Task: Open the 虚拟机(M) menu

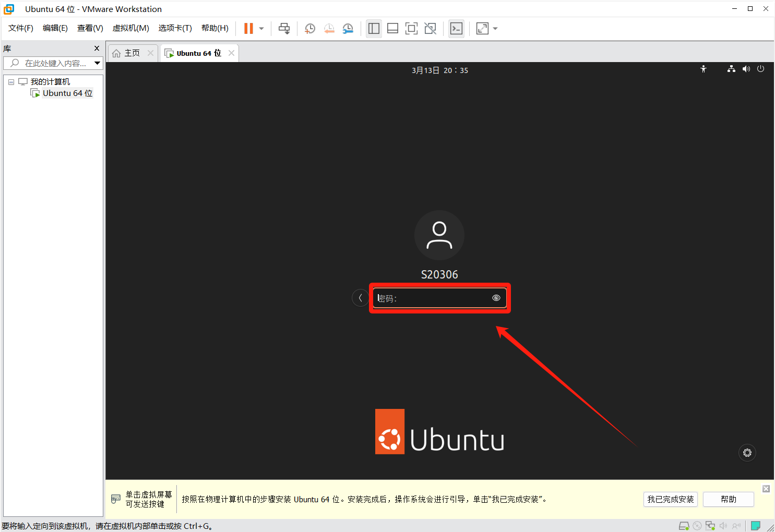Action: (130, 28)
